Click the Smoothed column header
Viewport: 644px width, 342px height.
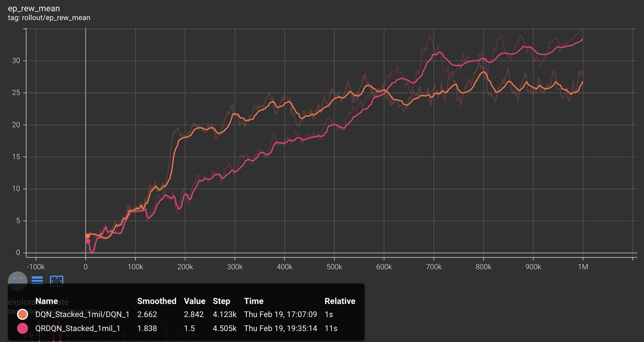157,301
